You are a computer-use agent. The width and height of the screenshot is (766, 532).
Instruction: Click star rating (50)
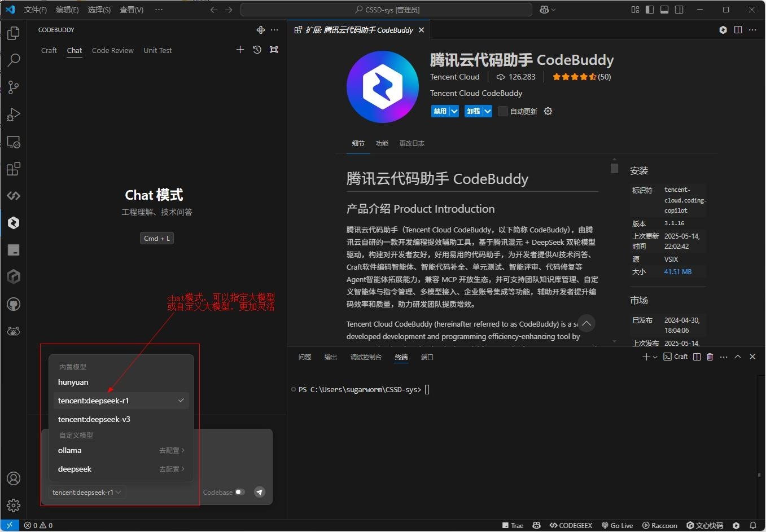tap(581, 77)
